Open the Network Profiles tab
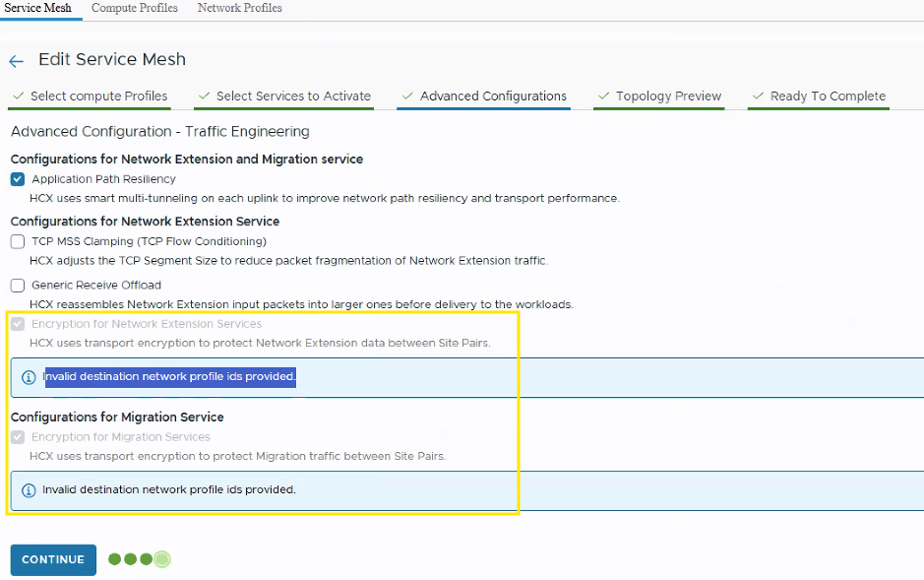The image size is (924, 580). click(239, 8)
